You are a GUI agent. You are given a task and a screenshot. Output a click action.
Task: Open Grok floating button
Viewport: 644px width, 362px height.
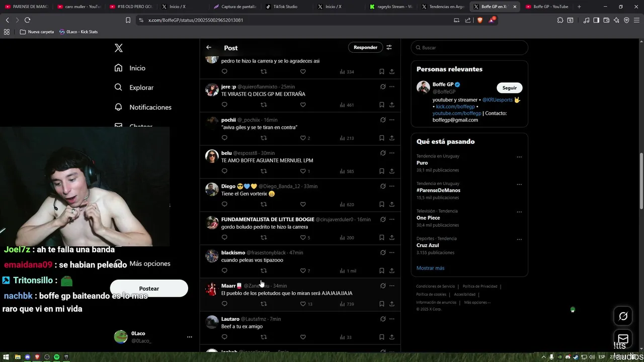point(623,316)
